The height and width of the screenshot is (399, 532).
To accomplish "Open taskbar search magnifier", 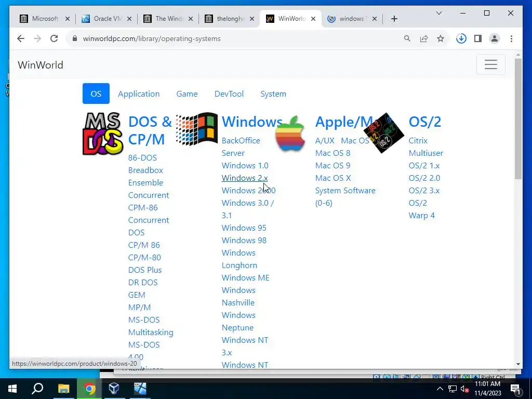I will pyautogui.click(x=37, y=388).
